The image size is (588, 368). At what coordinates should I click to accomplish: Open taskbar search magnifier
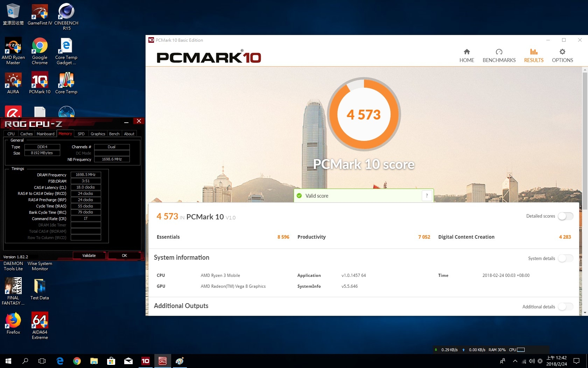point(25,361)
